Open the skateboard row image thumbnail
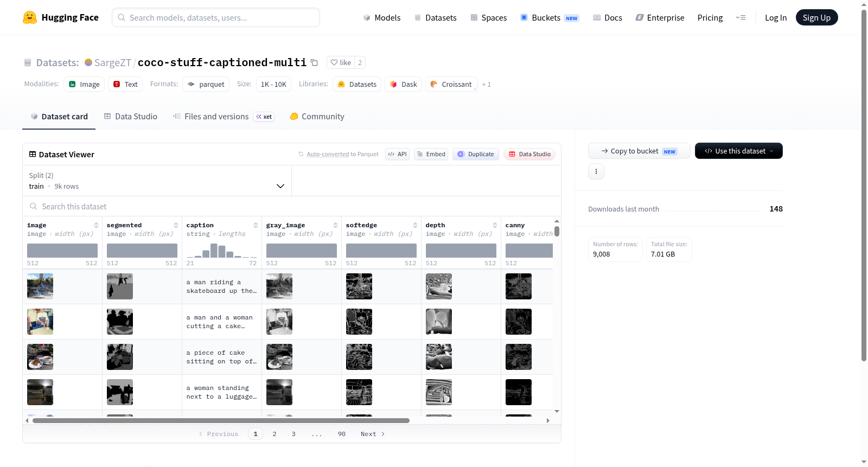 (40, 286)
